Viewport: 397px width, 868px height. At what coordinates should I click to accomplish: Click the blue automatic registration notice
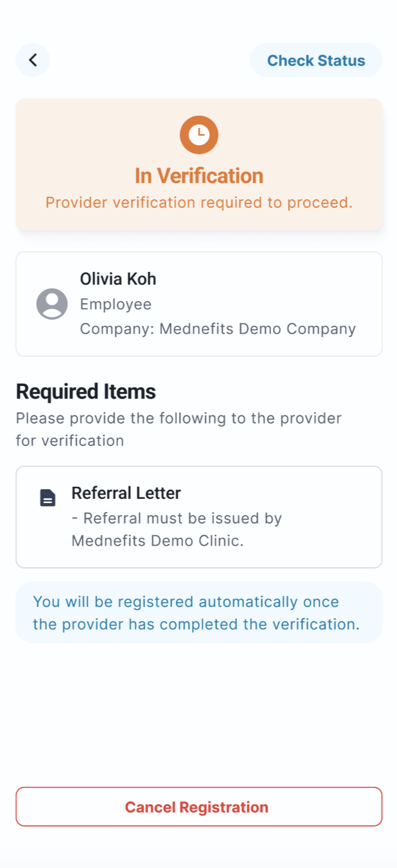click(196, 613)
